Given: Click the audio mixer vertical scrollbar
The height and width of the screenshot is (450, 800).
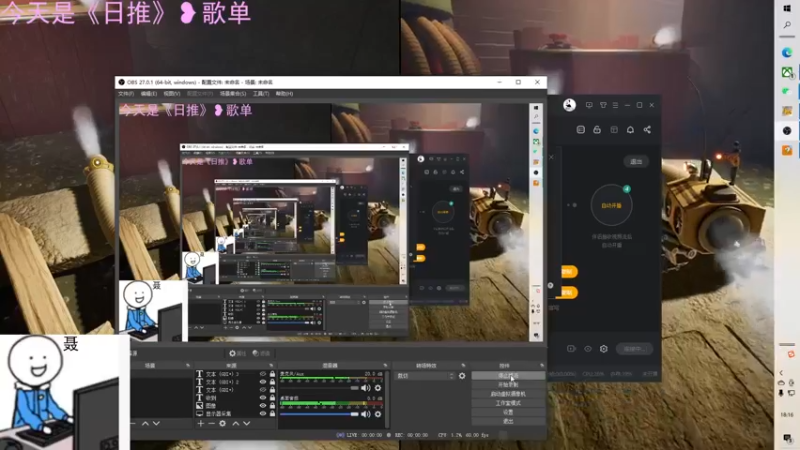Looking at the screenshot, I should tap(387, 399).
